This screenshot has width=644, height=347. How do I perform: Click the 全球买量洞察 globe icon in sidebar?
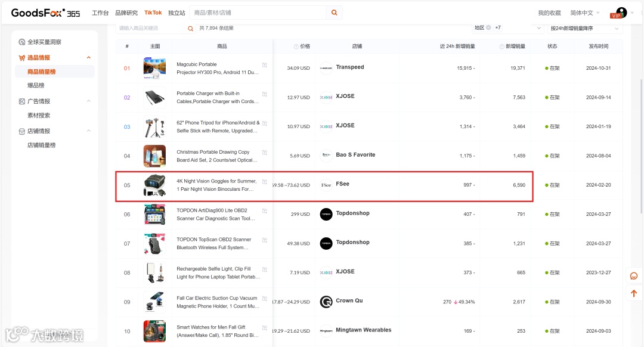[22, 42]
